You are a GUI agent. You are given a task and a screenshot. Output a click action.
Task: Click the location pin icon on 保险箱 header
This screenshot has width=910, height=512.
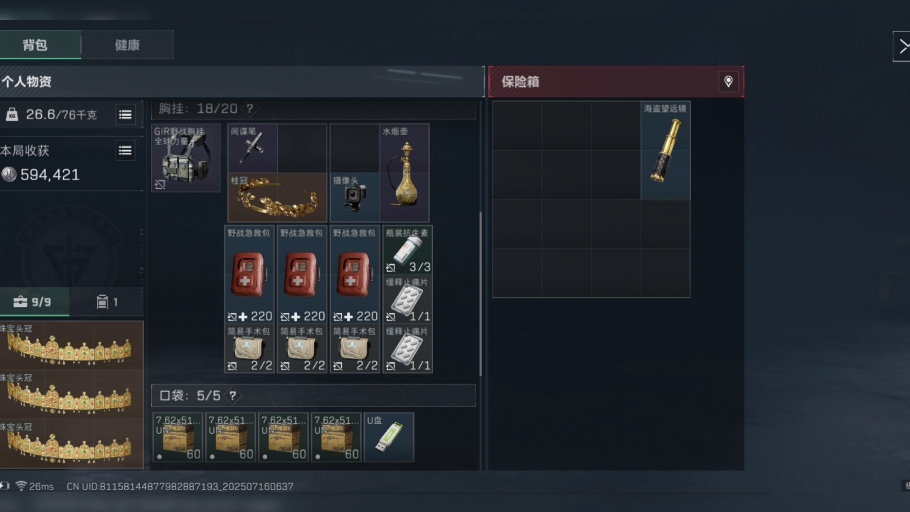click(x=728, y=82)
